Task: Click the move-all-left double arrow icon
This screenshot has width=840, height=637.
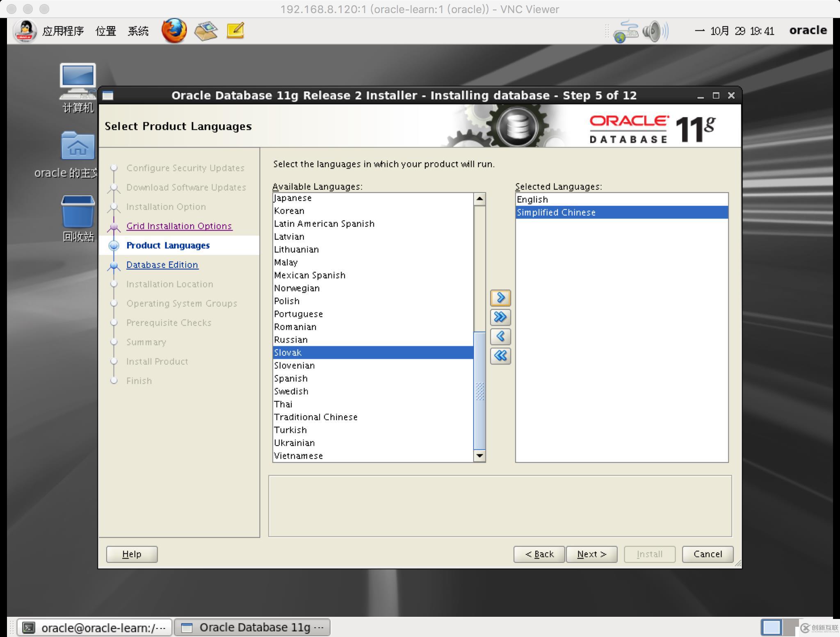Action: point(500,355)
